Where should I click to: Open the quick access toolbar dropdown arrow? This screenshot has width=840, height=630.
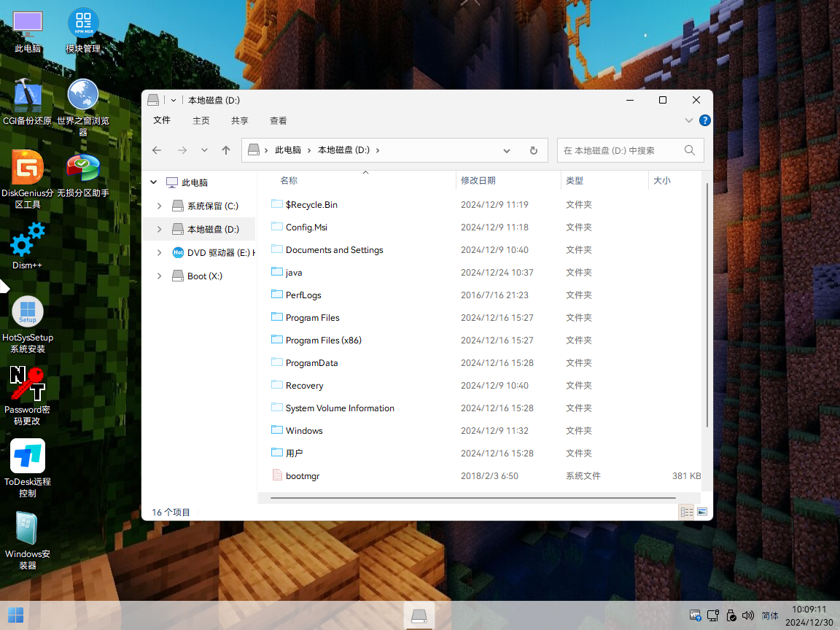pos(174,100)
